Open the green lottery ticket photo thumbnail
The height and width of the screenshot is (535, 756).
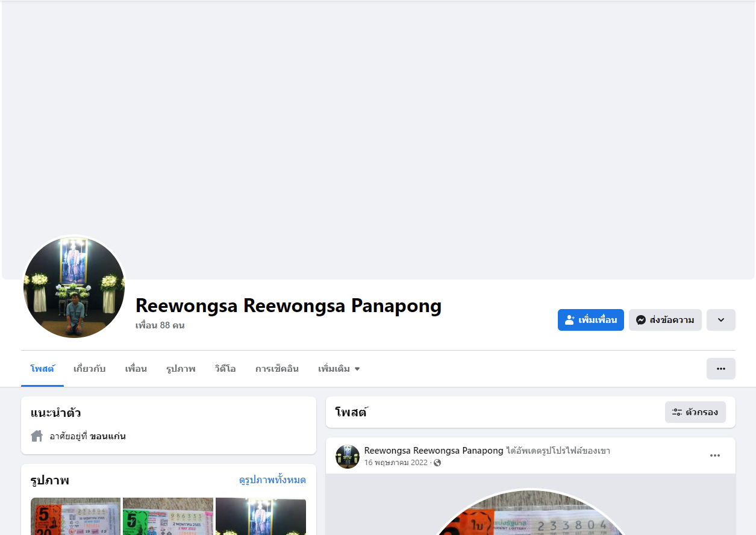pos(168,516)
